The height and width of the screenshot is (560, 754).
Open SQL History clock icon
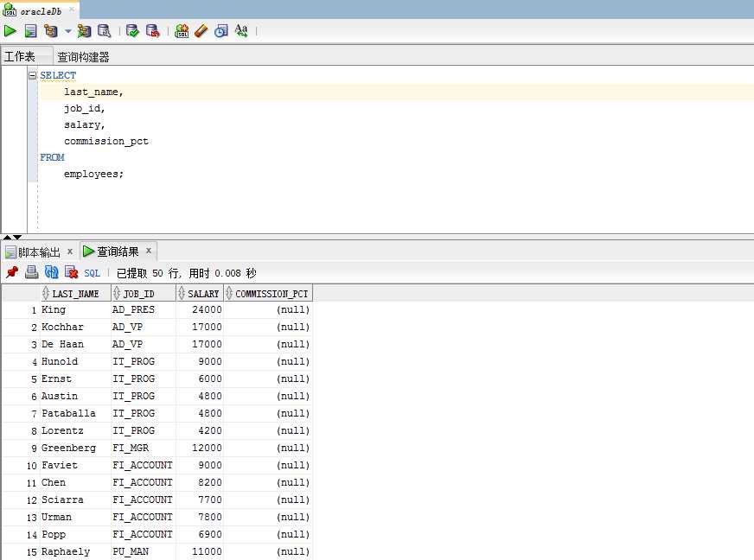coord(221,31)
